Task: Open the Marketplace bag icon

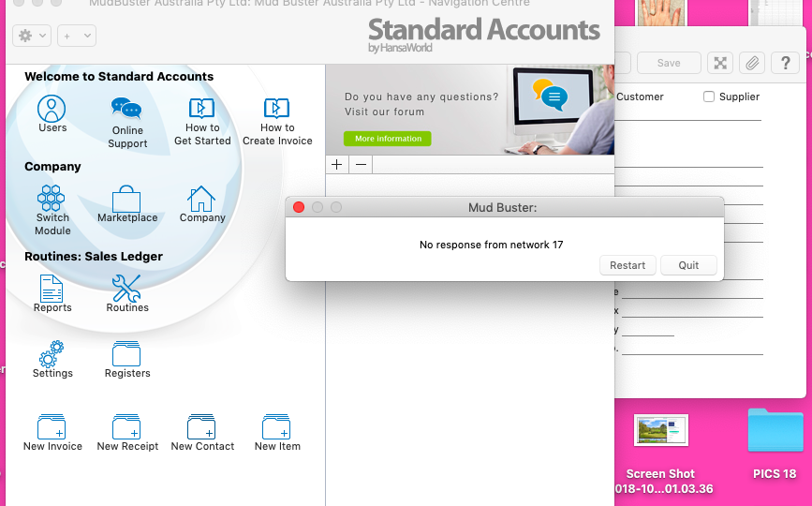Action: (126, 199)
